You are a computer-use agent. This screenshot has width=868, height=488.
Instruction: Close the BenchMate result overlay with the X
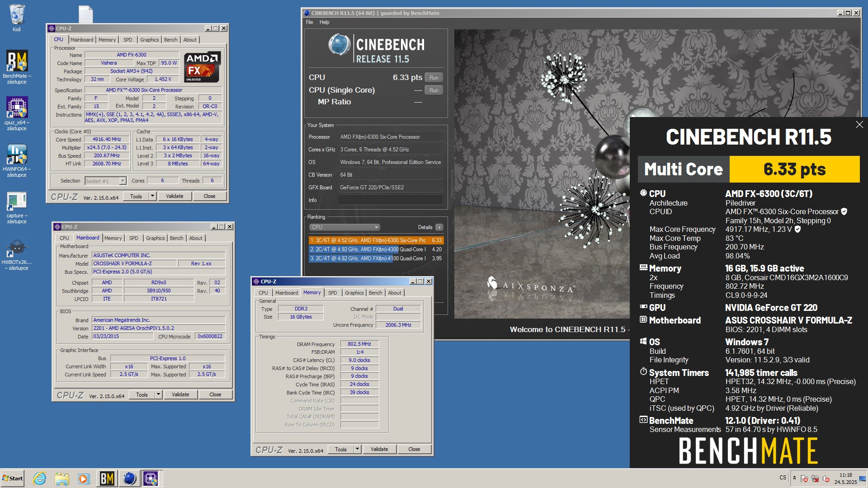tap(859, 124)
